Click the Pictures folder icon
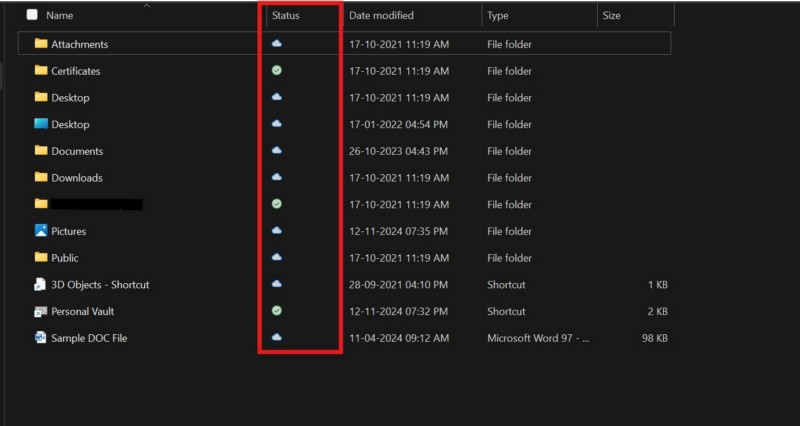 41,231
